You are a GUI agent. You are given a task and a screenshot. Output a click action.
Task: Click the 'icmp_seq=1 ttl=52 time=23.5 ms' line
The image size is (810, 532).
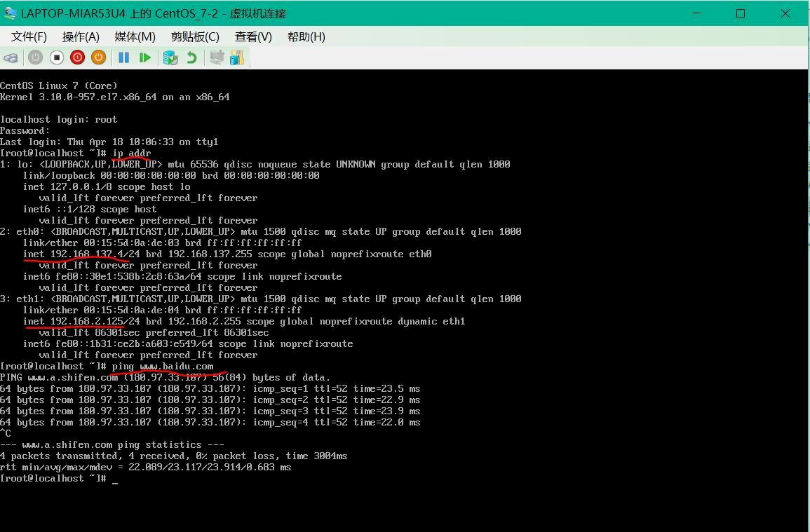pos(210,388)
